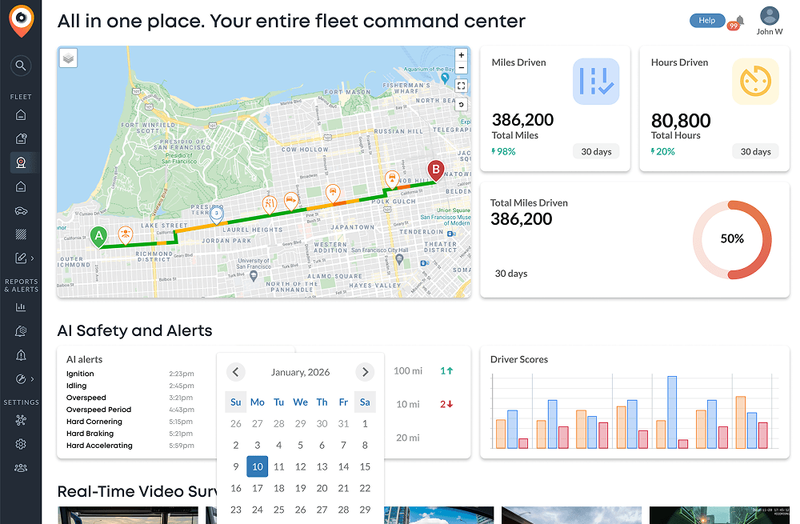Open the notifications bell
This screenshot has width=800, height=524.
tap(739, 21)
